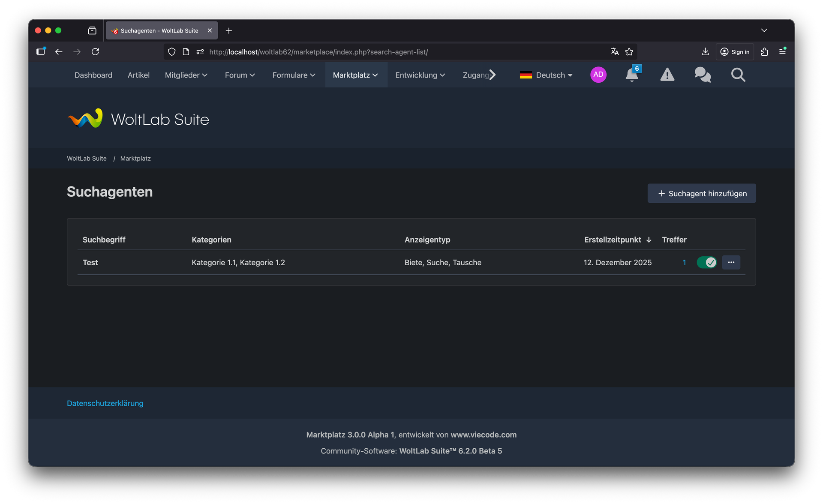The width and height of the screenshot is (823, 504).
Task: Open the Datenschutzerklärung link
Action: 105,403
